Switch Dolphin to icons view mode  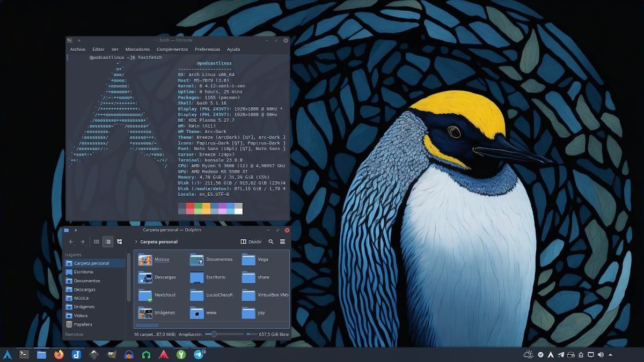point(97,242)
